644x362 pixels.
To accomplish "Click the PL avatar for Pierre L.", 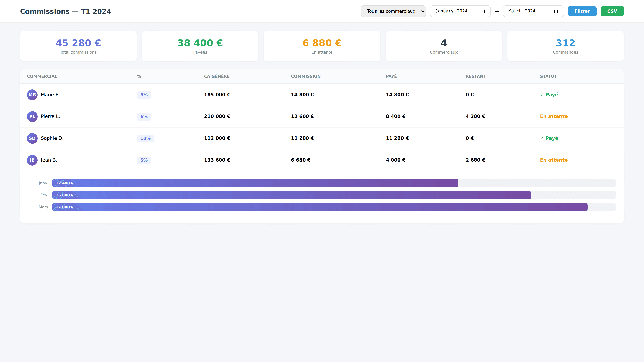I will click(x=32, y=116).
